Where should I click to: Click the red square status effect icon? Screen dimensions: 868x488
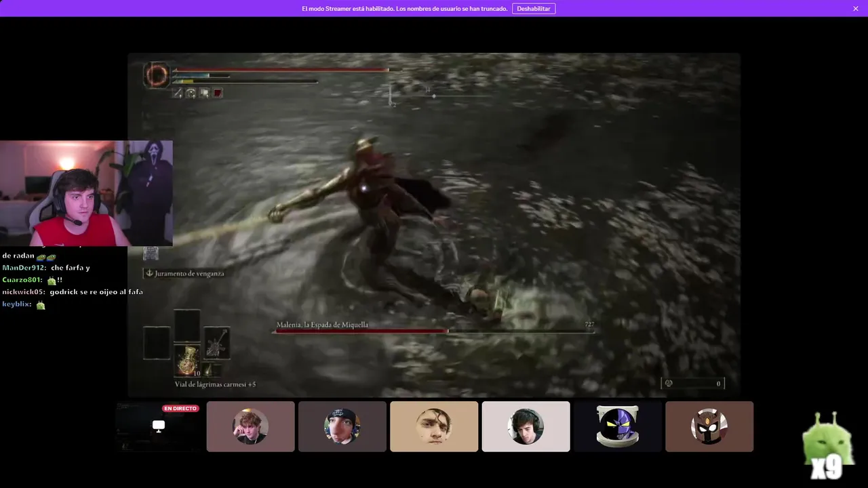(x=218, y=93)
